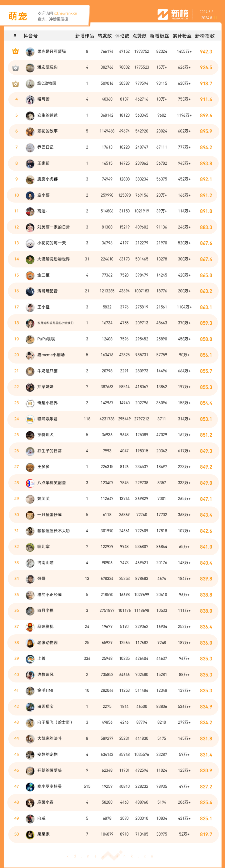Open 潘宏爱玩狗 profile avatar
Image resolution: width=225 pixels, height=868 pixels.
point(30,67)
